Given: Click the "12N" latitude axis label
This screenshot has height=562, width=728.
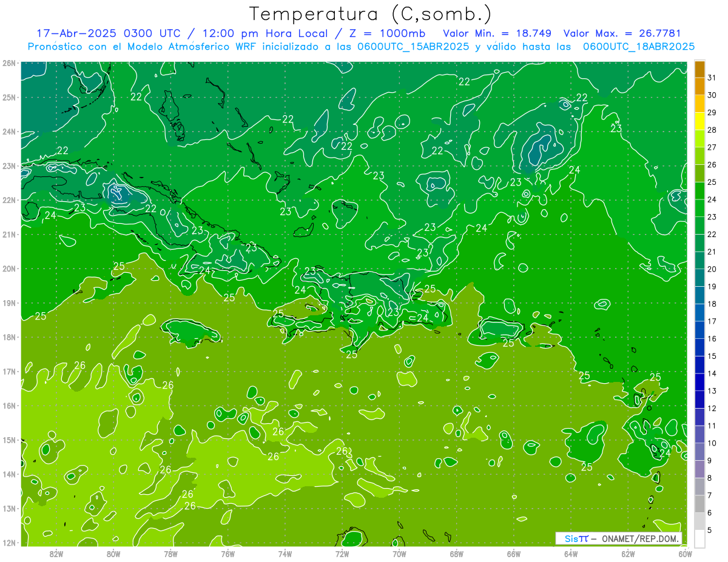Looking at the screenshot, I should pos(8,543).
